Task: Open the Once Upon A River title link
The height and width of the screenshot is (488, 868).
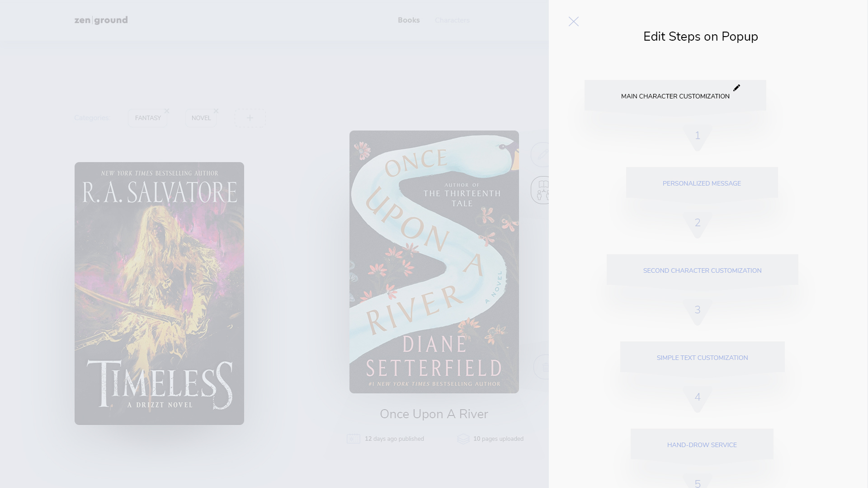Action: coord(434,414)
